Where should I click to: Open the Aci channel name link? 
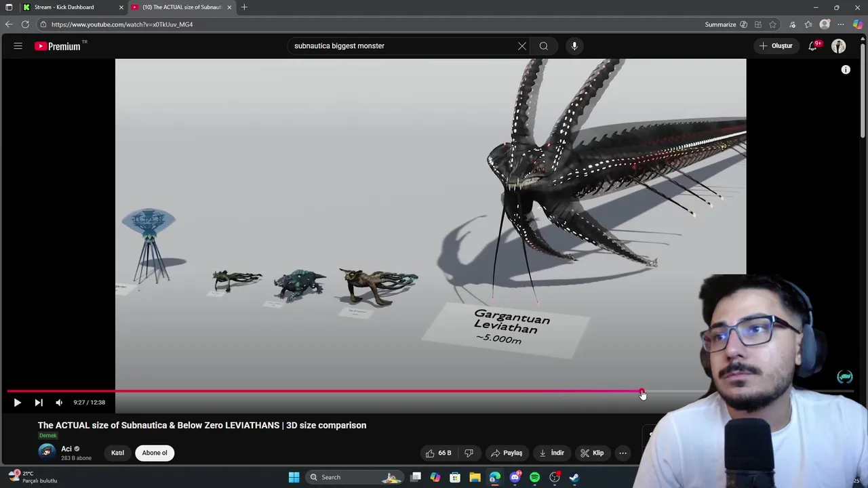[x=66, y=449]
